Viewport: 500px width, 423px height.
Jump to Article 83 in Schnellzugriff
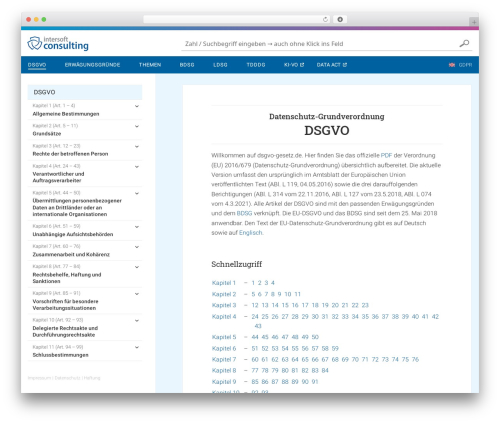tap(315, 371)
